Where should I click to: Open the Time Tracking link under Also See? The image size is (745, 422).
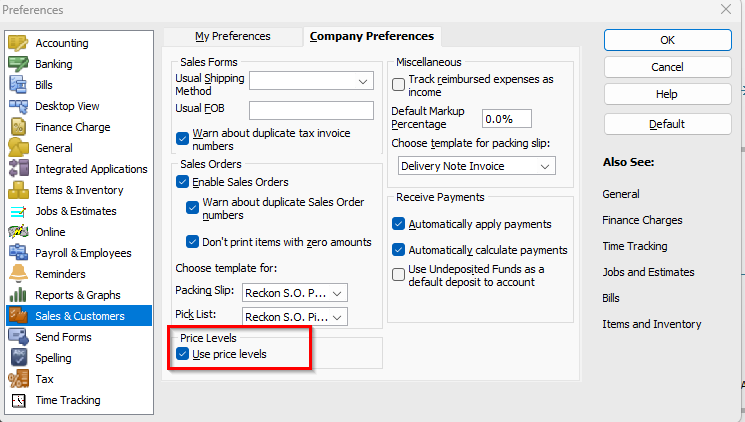tap(635, 246)
